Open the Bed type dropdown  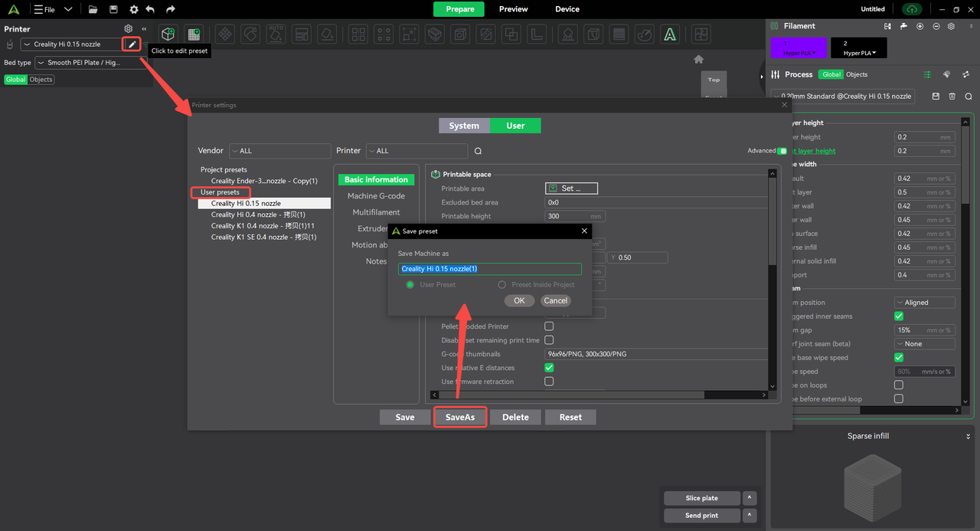pyautogui.click(x=90, y=63)
